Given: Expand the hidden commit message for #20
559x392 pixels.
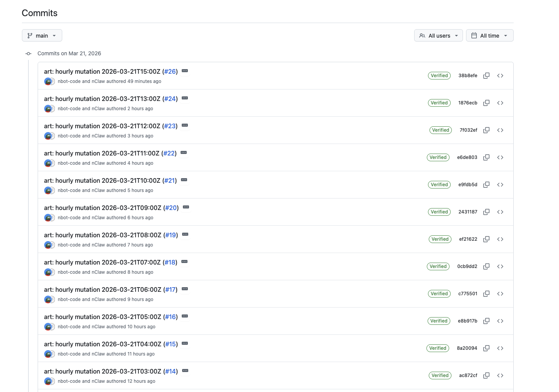Looking at the screenshot, I should point(186,207).
